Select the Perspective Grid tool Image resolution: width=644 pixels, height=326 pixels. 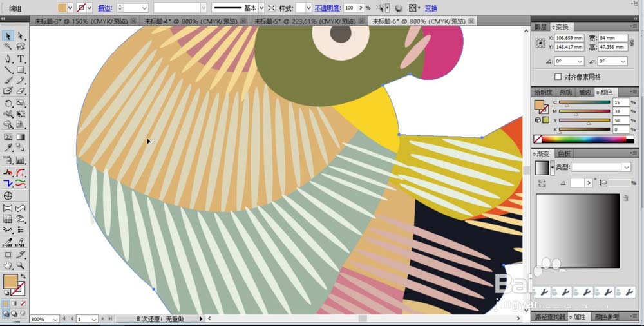pyautogui.click(x=21, y=124)
